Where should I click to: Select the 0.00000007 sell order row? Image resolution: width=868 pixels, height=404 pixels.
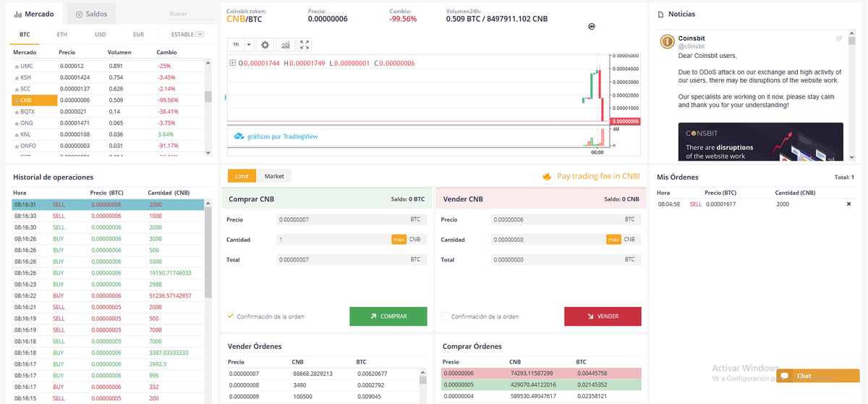coord(323,374)
